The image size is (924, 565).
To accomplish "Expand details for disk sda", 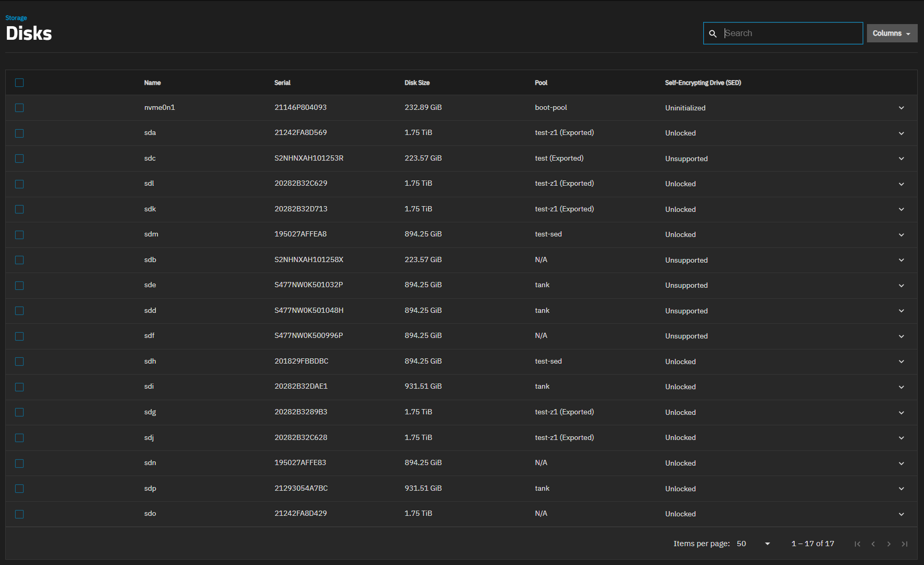I will point(901,133).
